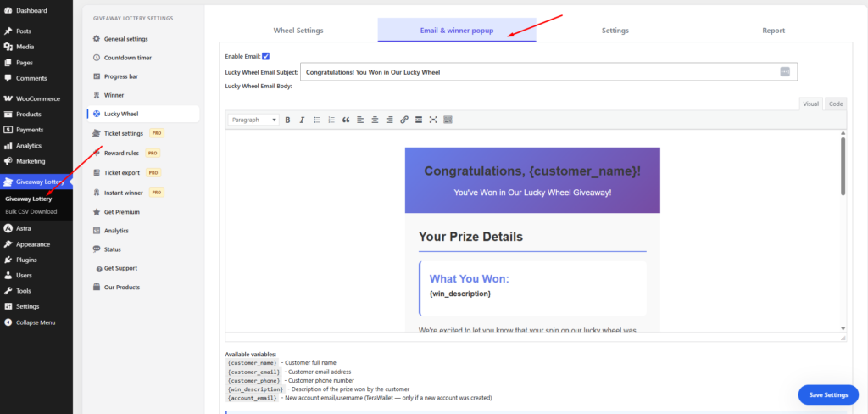Open Marketing menu
Viewport: 868px width, 414px height.
pyautogui.click(x=36, y=161)
